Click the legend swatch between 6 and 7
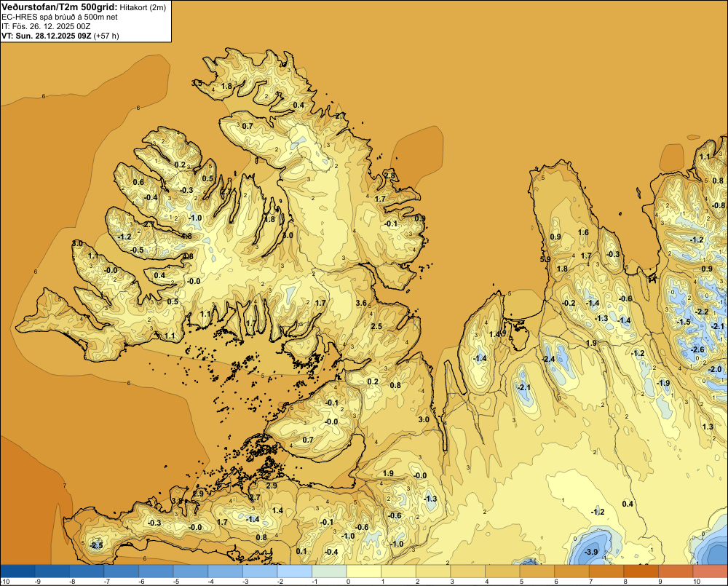This screenshot has width=728, height=586. tap(572, 571)
